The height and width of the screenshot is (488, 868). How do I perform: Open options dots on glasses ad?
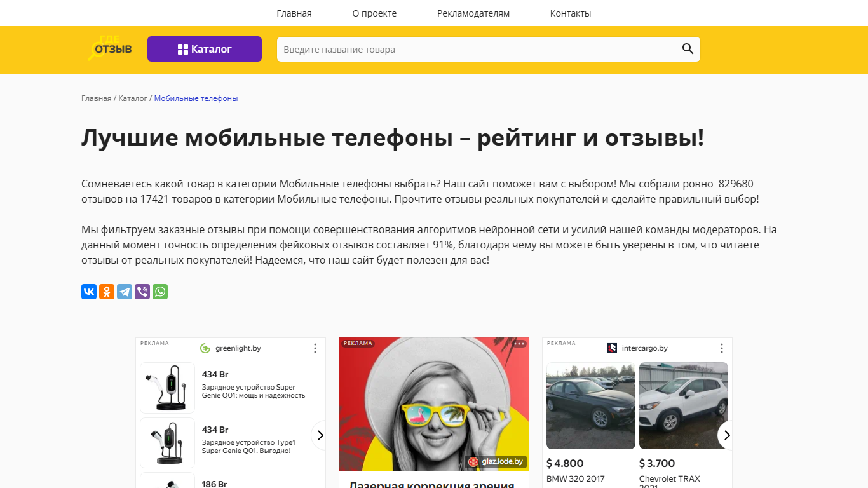tap(519, 344)
